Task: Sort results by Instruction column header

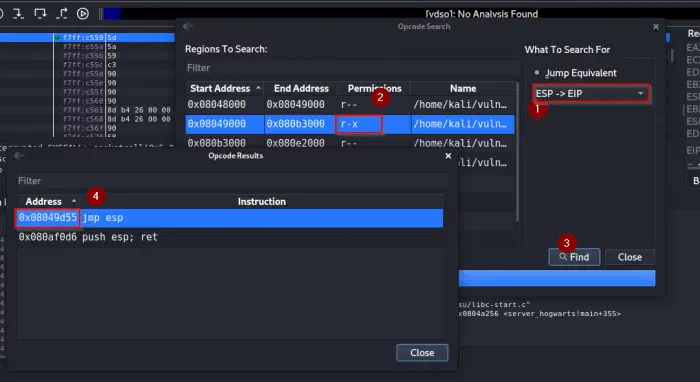Action: (x=262, y=202)
